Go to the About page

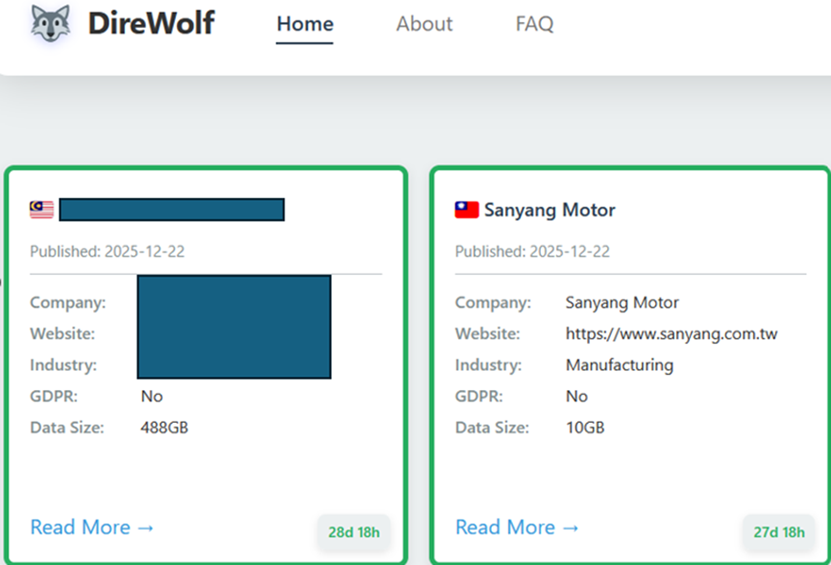tap(424, 24)
